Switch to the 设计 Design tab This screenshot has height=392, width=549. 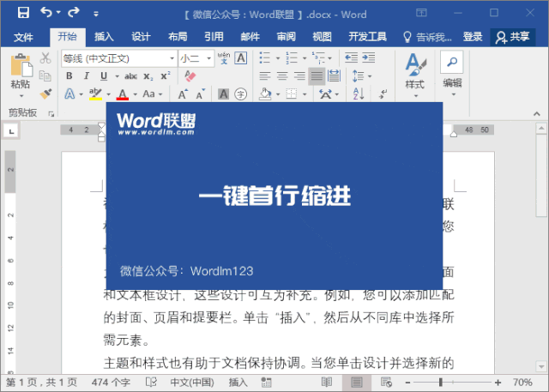tap(141, 36)
